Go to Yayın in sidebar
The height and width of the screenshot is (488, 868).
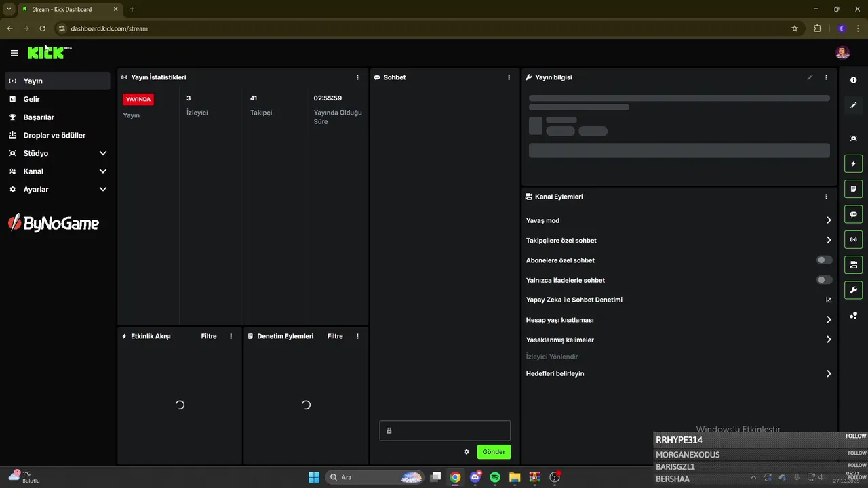point(58,81)
